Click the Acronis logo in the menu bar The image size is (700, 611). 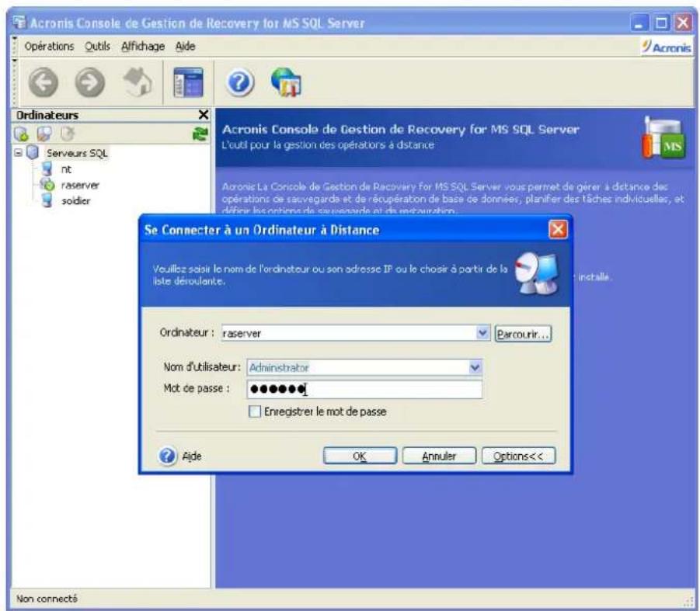pyautogui.click(x=666, y=47)
